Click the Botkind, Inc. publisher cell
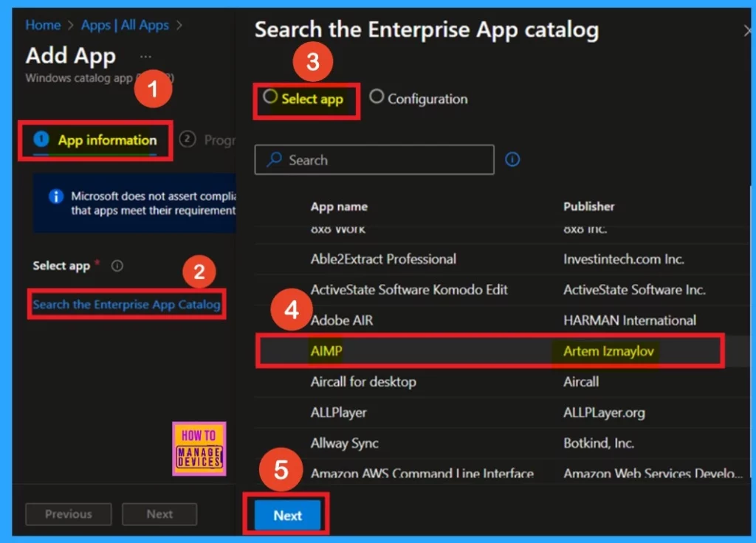Viewport: 756px width, 543px height. [598, 443]
